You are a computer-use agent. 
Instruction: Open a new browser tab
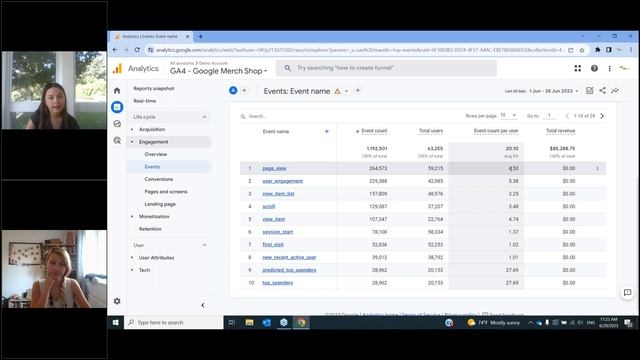(x=200, y=36)
